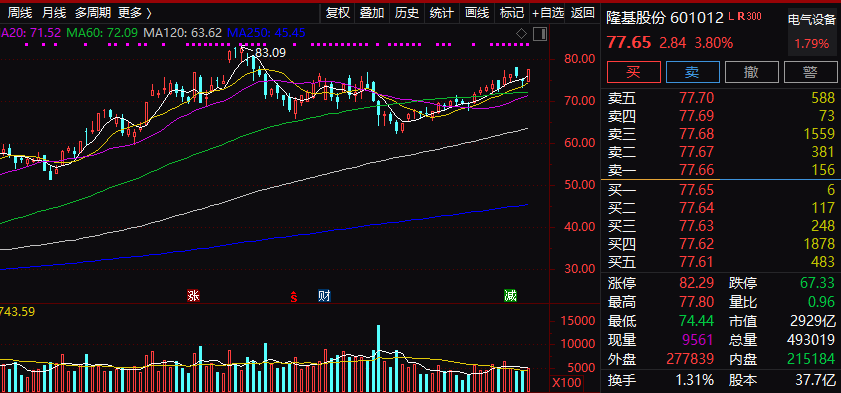Screen dimensions: 841x393
Task: Select the 买一 price 77.65
Action: [x=697, y=190]
